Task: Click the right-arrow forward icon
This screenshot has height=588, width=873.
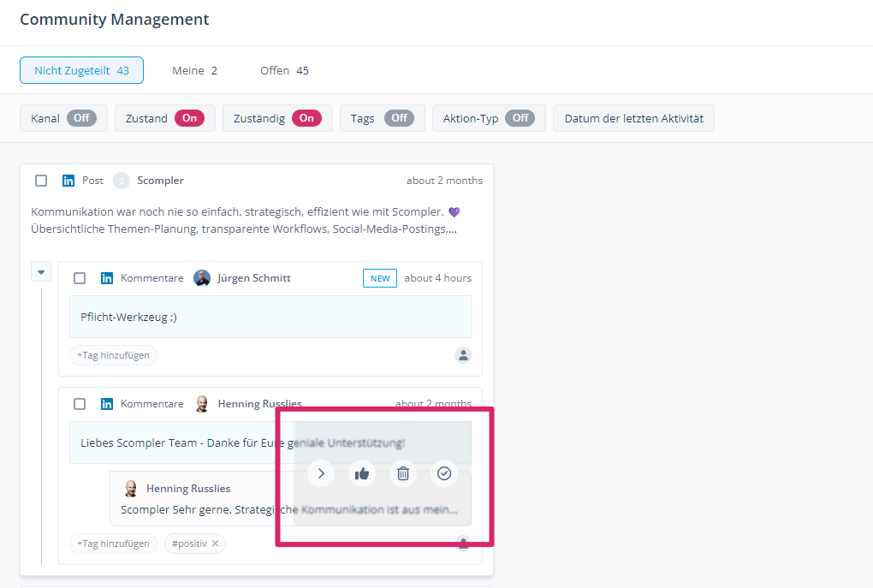Action: (x=321, y=473)
